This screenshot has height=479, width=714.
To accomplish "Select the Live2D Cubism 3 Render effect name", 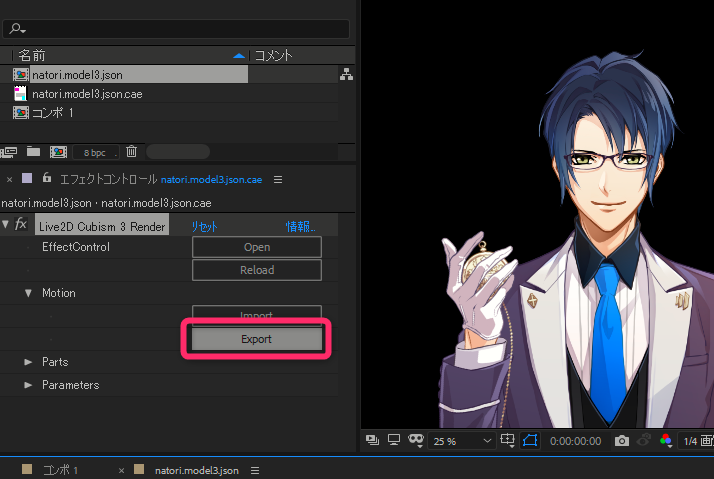I will [102, 226].
